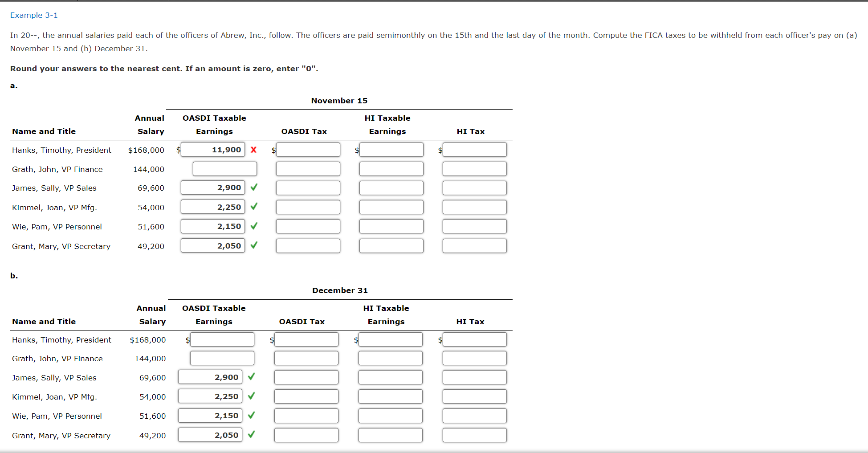Select Grath November 15 OASDI Taxable Earnings field
The width and height of the screenshot is (868, 453).
coord(225,169)
